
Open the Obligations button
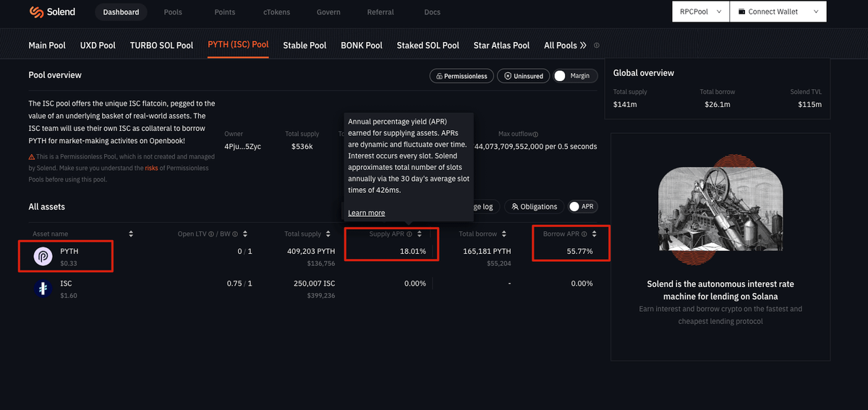tap(534, 207)
